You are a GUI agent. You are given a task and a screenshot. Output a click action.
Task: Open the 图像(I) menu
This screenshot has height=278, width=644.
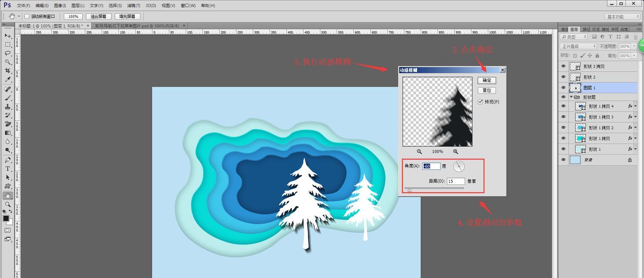(60, 6)
